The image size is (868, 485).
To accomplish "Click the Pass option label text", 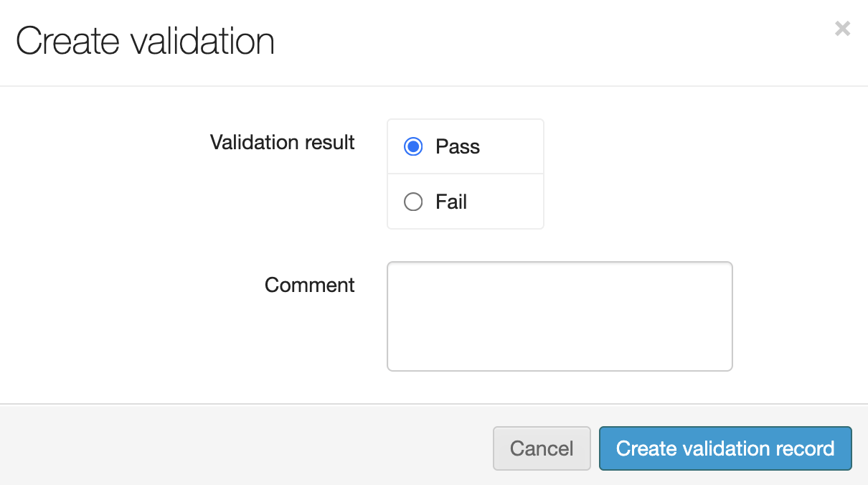I will (458, 147).
